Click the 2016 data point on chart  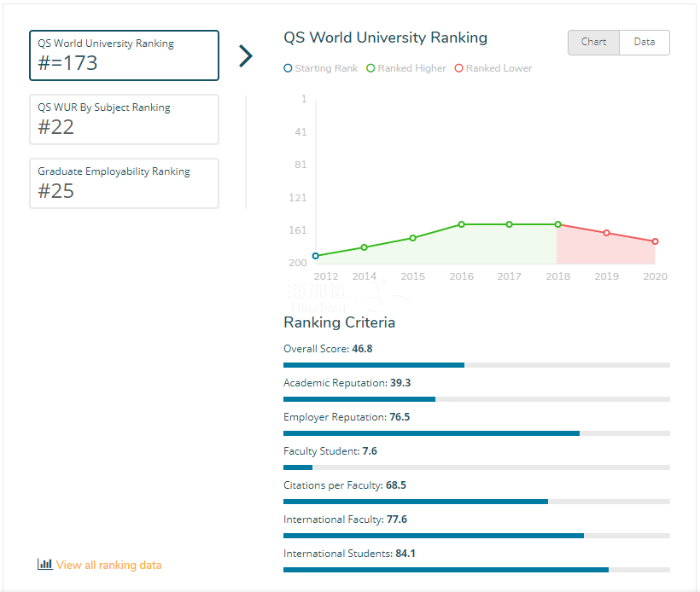click(x=462, y=224)
